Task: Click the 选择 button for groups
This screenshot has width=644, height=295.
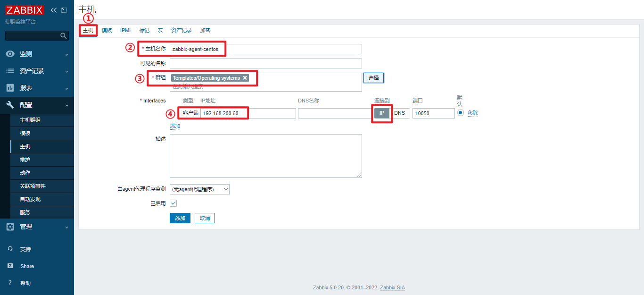Action: (x=373, y=78)
